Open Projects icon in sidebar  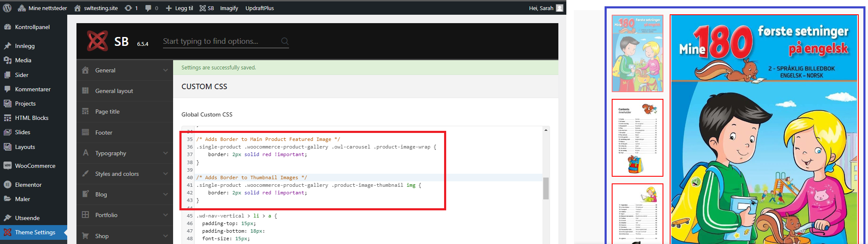pyautogui.click(x=8, y=103)
